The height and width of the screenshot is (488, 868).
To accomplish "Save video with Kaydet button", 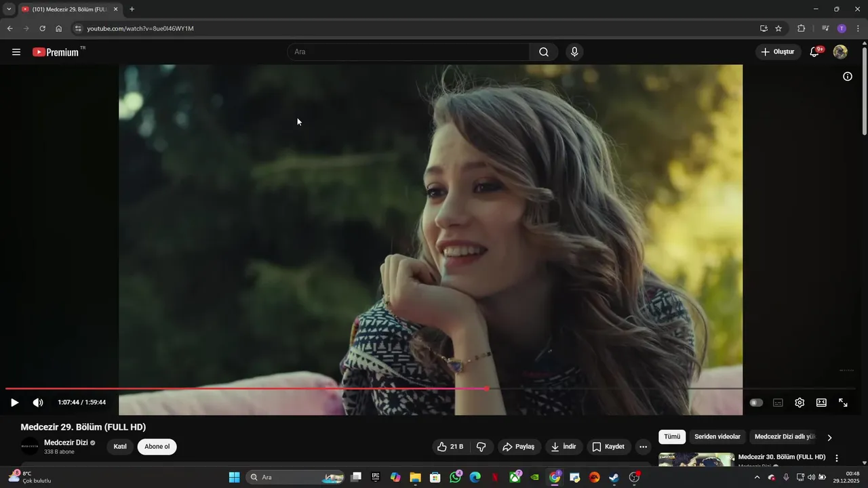I will click(x=609, y=447).
